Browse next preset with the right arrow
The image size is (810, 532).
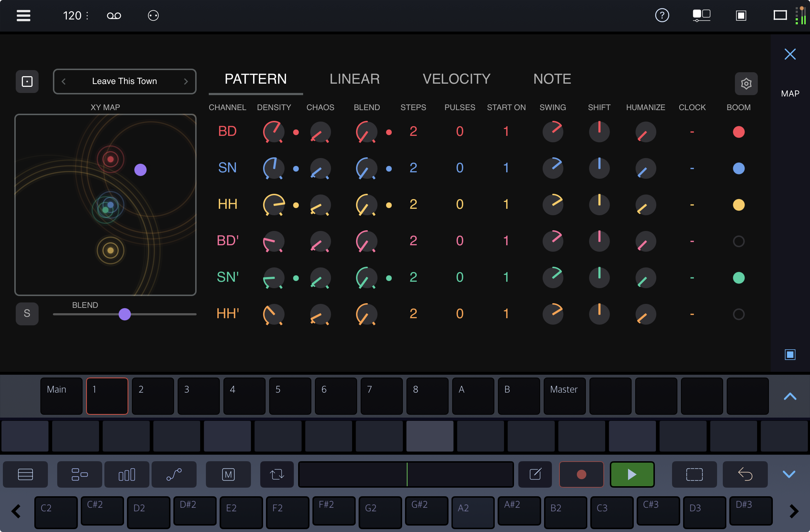click(x=186, y=81)
